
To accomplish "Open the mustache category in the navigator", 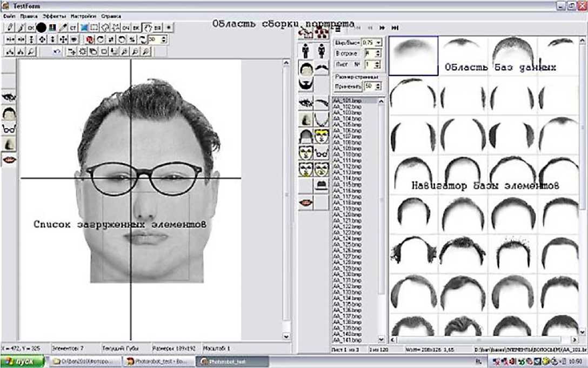I will [322, 68].
